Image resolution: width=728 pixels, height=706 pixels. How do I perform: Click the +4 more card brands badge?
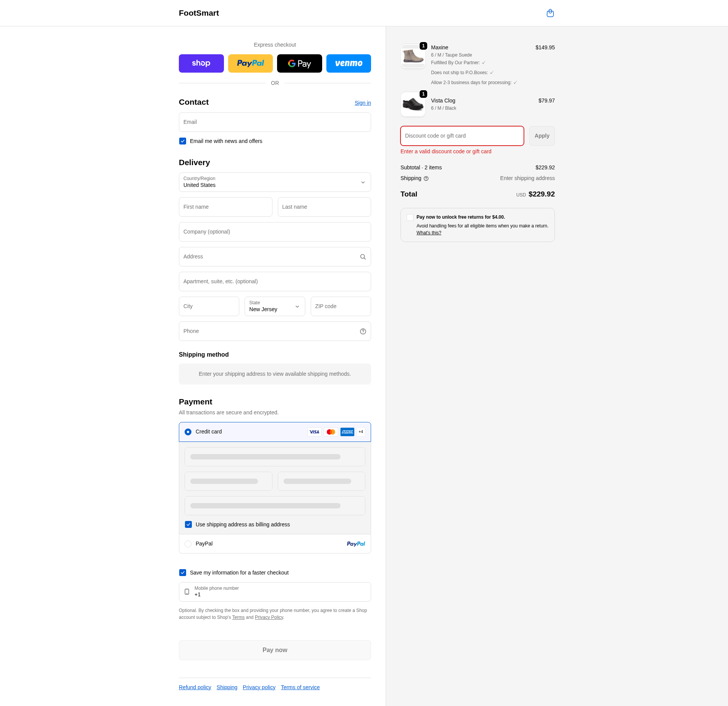pyautogui.click(x=361, y=432)
